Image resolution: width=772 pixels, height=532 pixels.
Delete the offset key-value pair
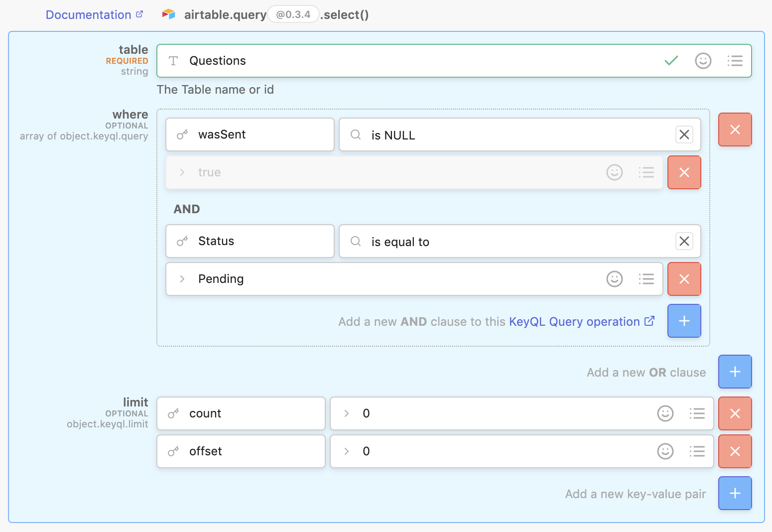click(x=735, y=451)
